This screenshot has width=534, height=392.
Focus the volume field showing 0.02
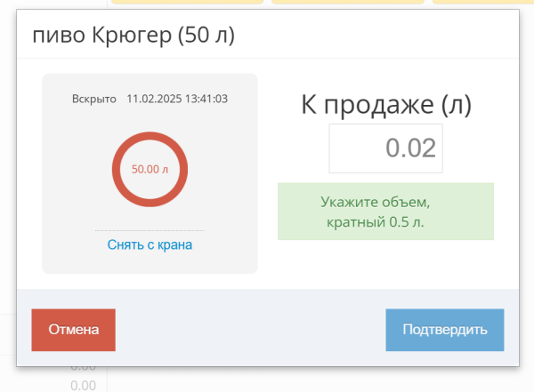385,148
